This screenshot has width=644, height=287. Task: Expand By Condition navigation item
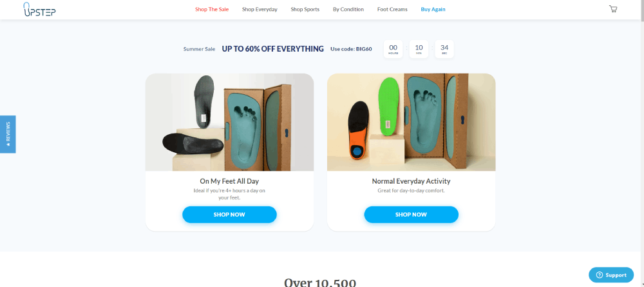[348, 9]
